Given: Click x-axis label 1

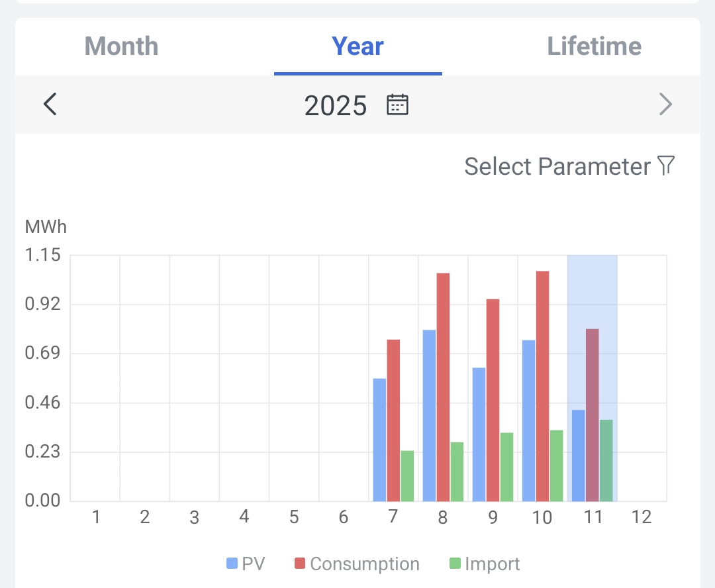Looking at the screenshot, I should tap(96, 517).
